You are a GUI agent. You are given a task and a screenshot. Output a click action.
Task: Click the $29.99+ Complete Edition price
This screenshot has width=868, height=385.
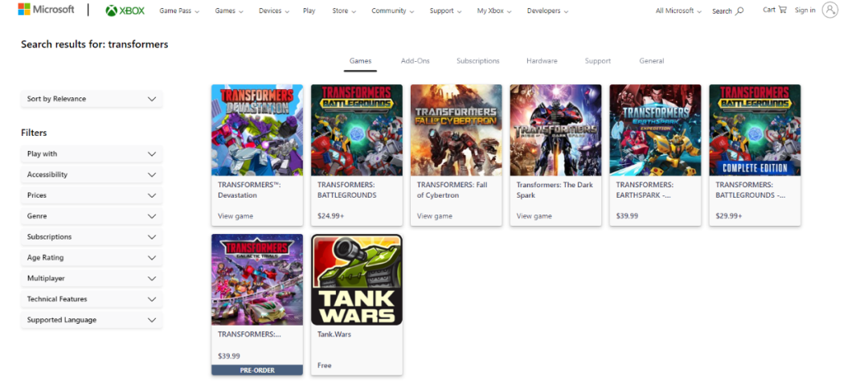coord(729,216)
